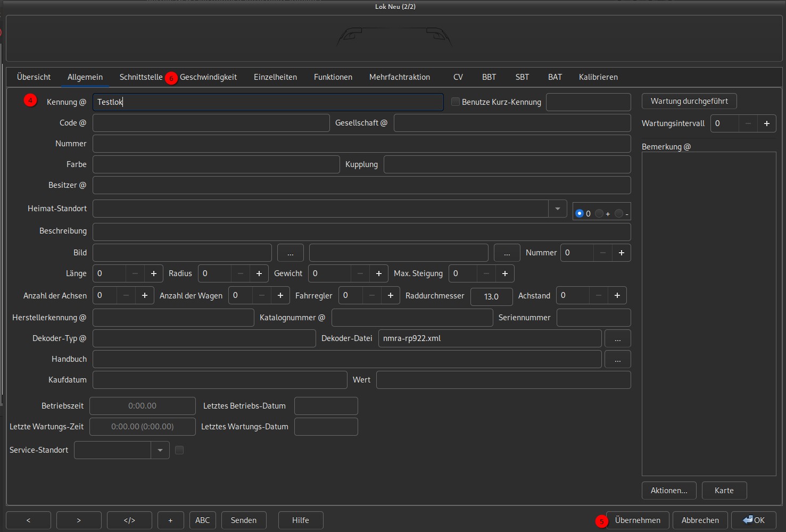Confirm with the OK button
The width and height of the screenshot is (786, 532).
pyautogui.click(x=754, y=520)
